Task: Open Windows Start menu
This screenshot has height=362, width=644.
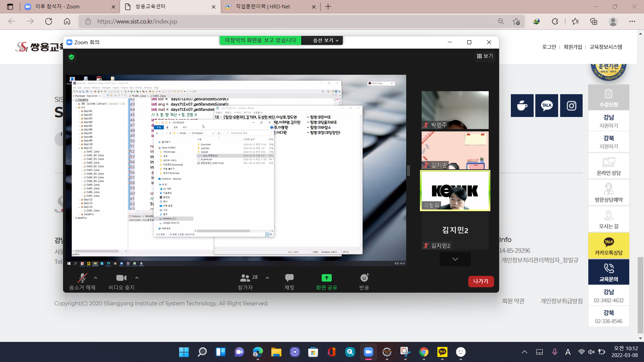Action: pyautogui.click(x=184, y=352)
